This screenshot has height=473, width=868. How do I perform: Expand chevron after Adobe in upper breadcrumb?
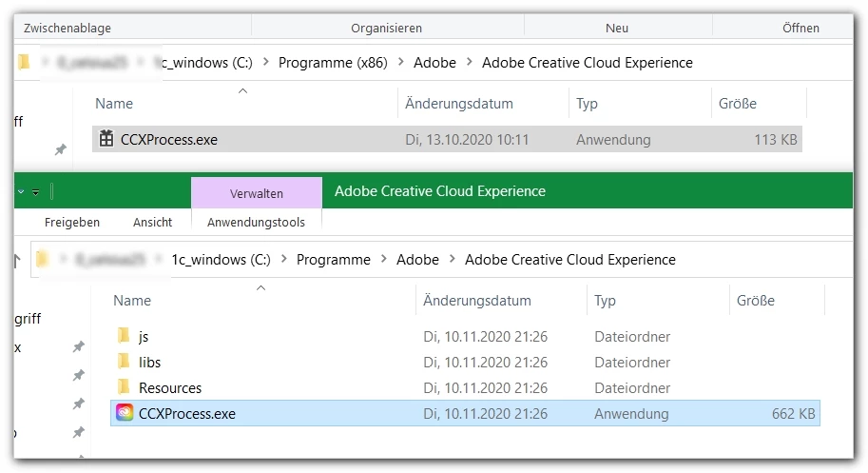click(x=470, y=62)
